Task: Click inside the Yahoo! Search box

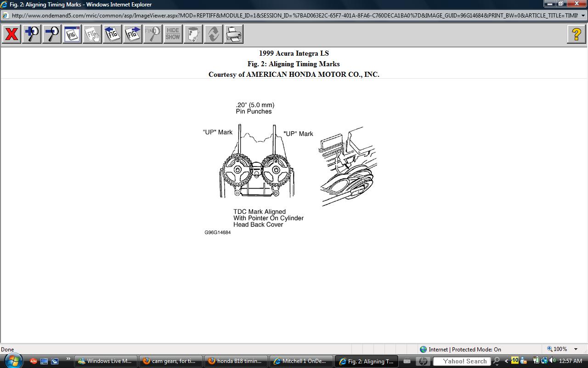Action: [x=462, y=361]
